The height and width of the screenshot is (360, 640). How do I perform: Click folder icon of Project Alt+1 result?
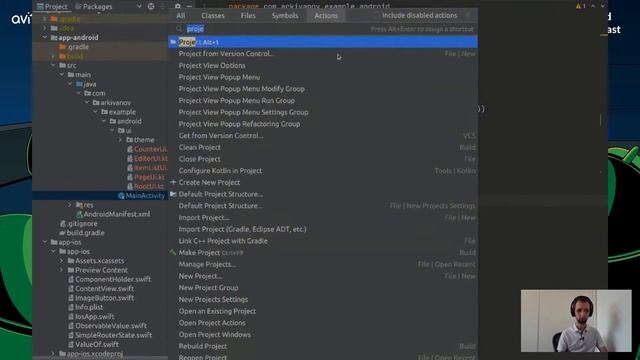[x=173, y=42]
